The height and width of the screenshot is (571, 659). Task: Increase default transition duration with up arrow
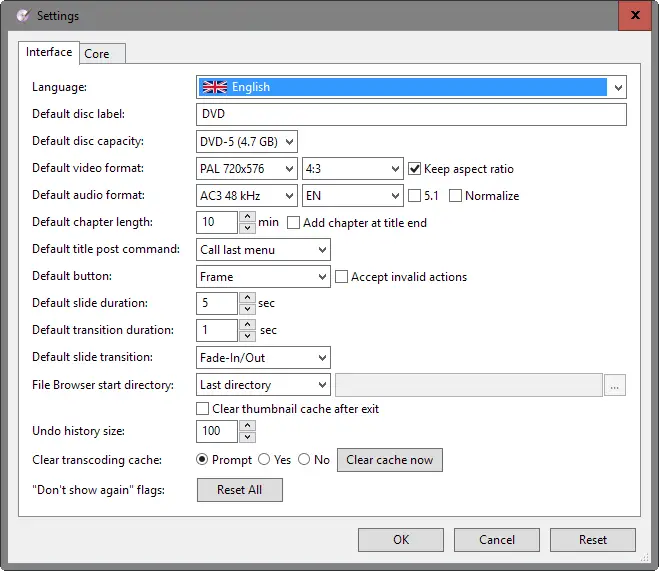point(248,325)
